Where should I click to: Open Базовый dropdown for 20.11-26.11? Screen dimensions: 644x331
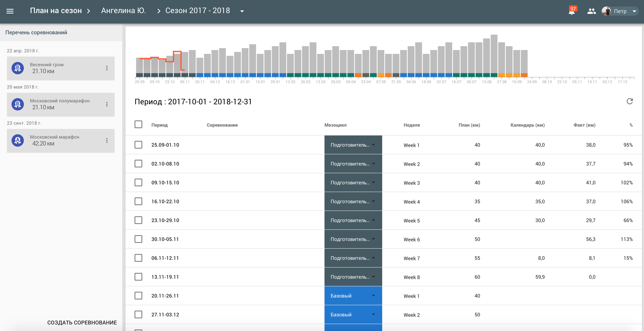tap(353, 296)
